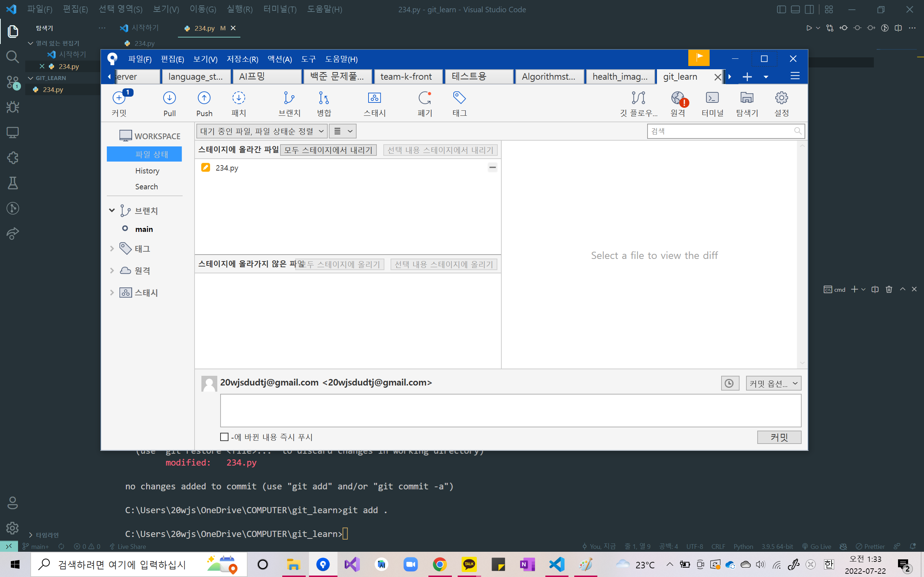
Task: Open 원격 remote icon with warning badge
Action: pyautogui.click(x=678, y=98)
